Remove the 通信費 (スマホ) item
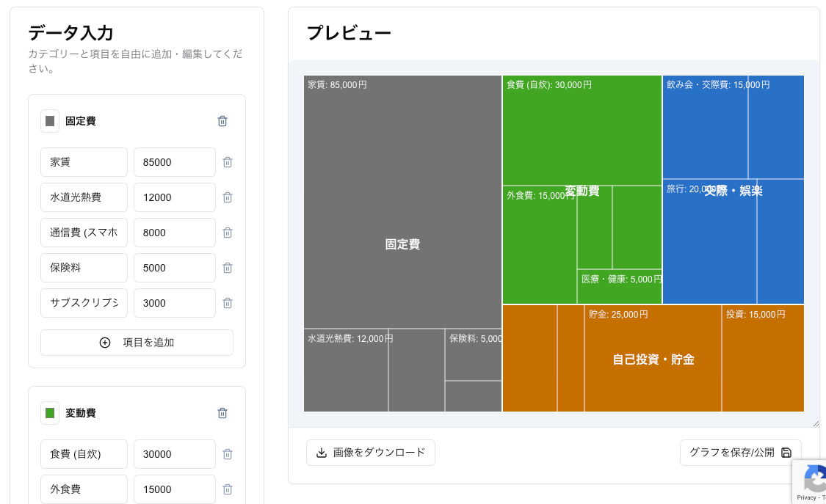Image resolution: width=826 pixels, height=504 pixels. (228, 233)
